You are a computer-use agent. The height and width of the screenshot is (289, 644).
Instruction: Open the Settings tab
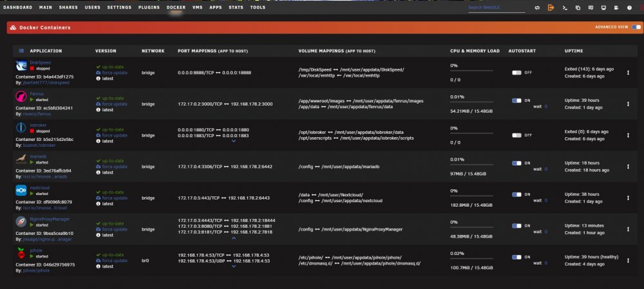pos(120,7)
